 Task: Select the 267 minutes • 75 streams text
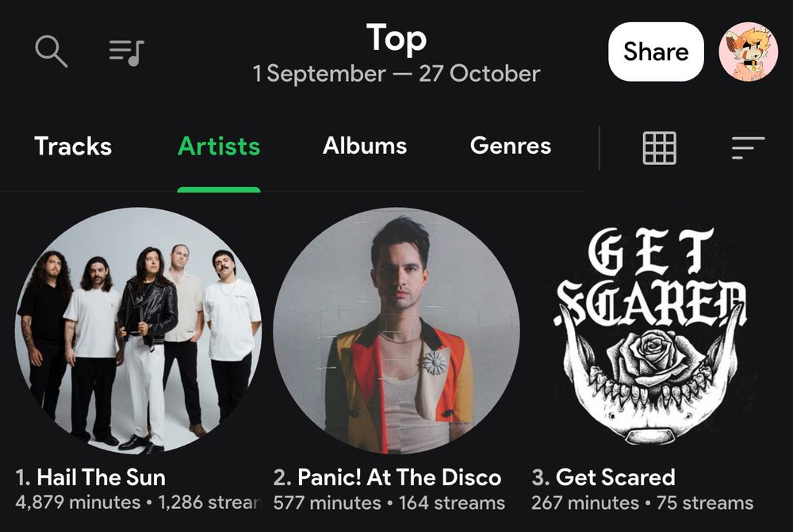tap(642, 503)
